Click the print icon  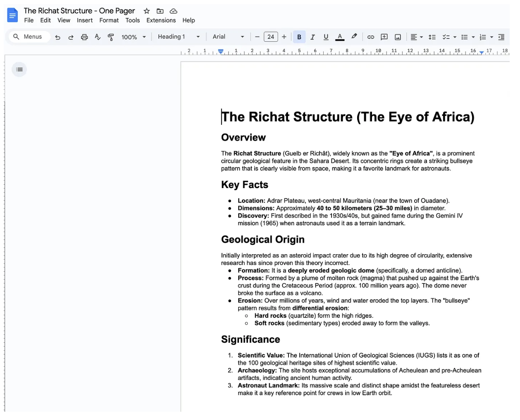[84, 37]
